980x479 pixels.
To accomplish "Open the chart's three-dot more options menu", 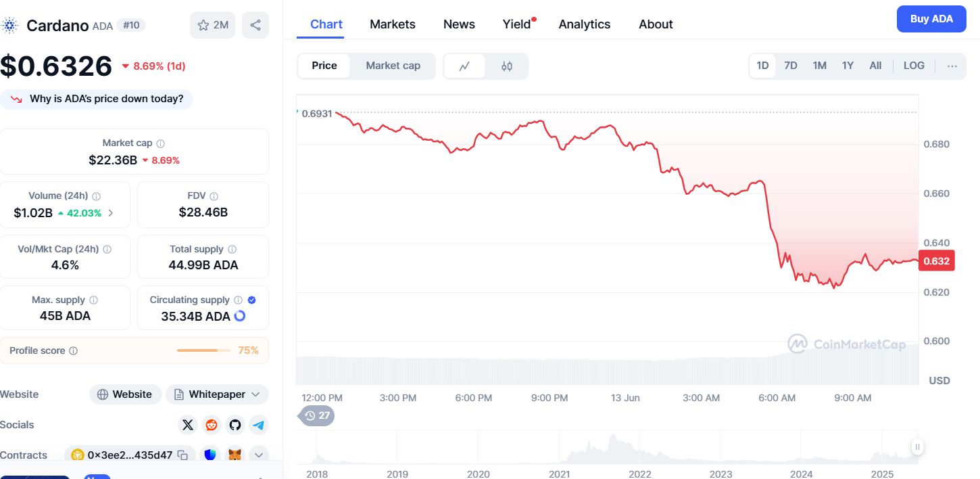I will tap(952, 66).
